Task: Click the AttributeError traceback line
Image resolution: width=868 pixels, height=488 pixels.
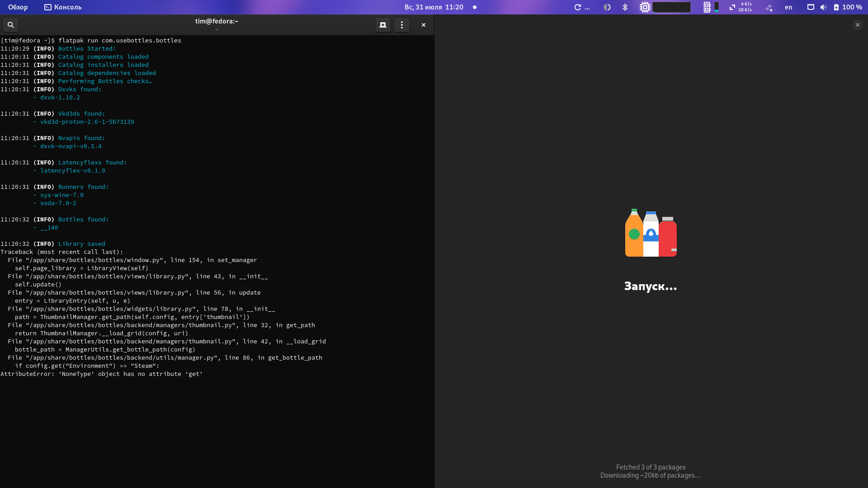Action: coord(101,374)
